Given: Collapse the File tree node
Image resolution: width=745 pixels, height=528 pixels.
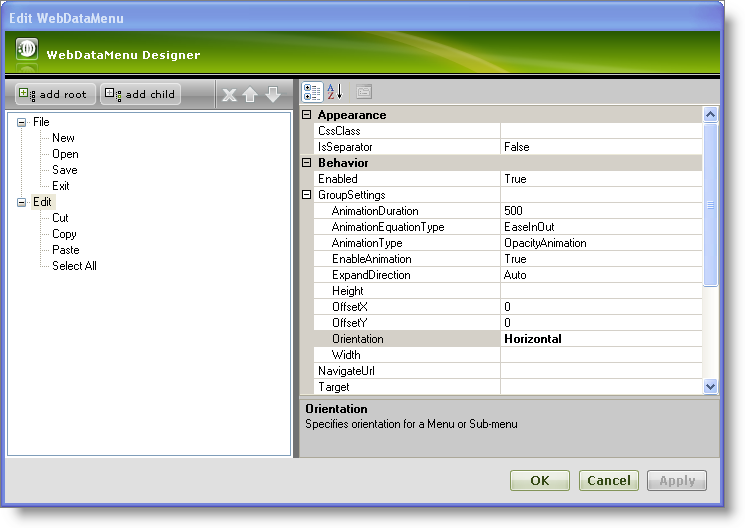Looking at the screenshot, I should click(21, 123).
